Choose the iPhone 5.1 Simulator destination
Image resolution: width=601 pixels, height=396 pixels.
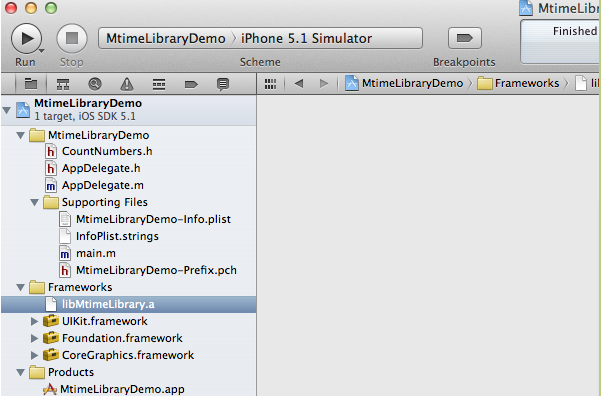coord(306,38)
